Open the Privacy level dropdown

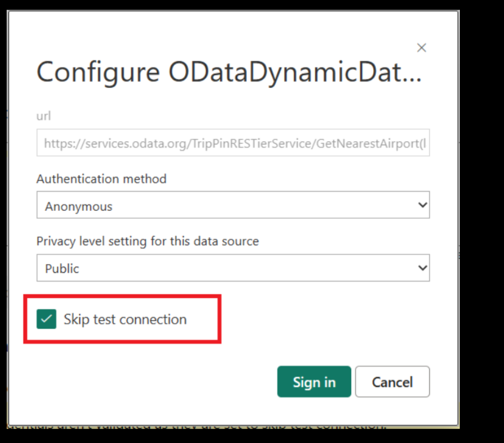click(233, 268)
